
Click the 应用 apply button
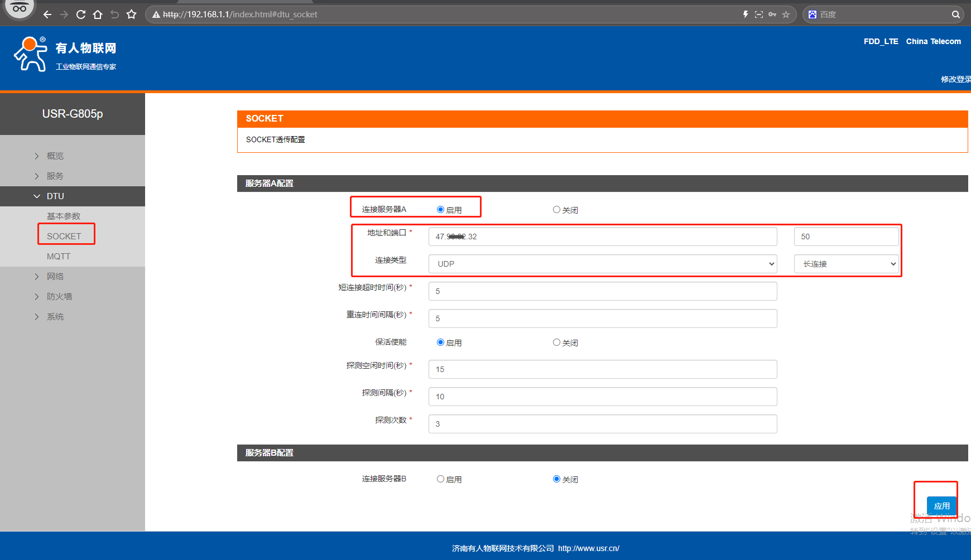[941, 506]
